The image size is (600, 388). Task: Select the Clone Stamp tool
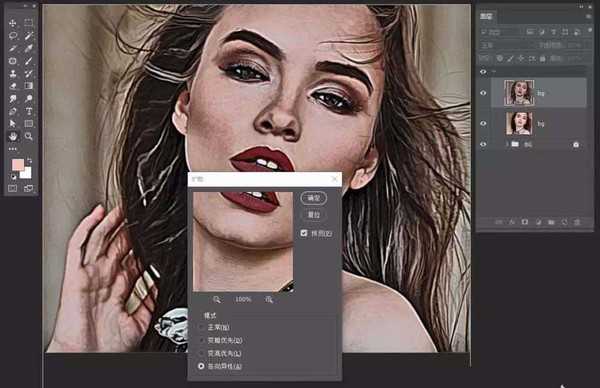tap(13, 73)
